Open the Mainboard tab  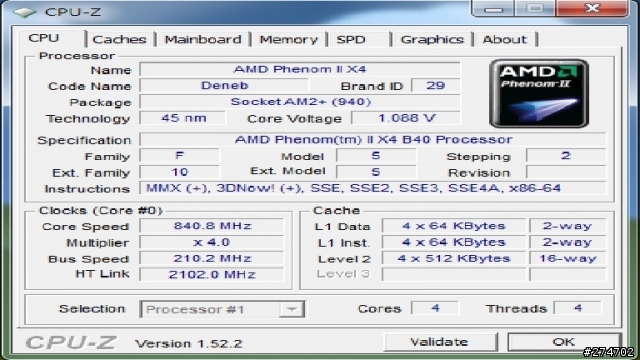203,39
